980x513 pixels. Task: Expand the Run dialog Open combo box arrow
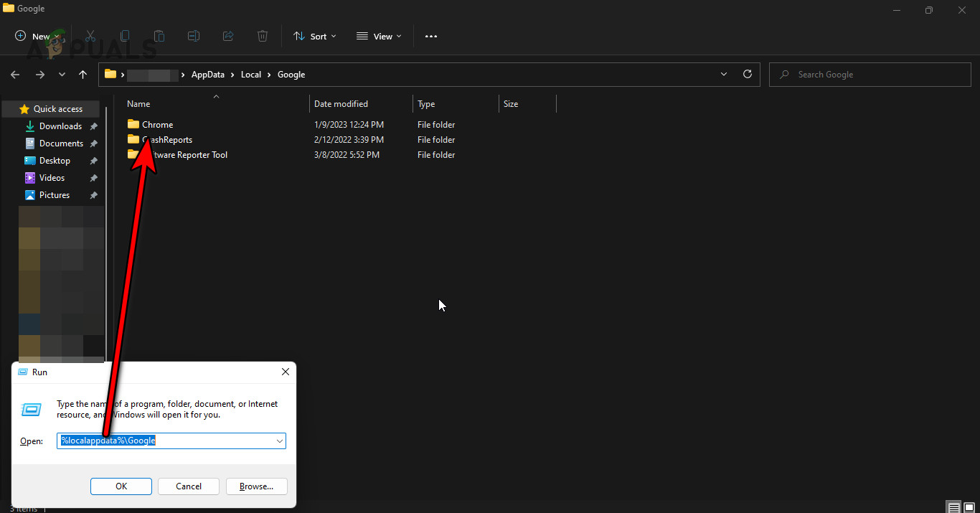coord(280,441)
